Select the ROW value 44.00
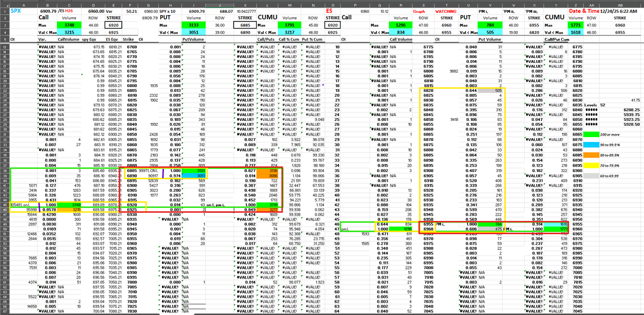644x315 pixels. tap(93, 25)
